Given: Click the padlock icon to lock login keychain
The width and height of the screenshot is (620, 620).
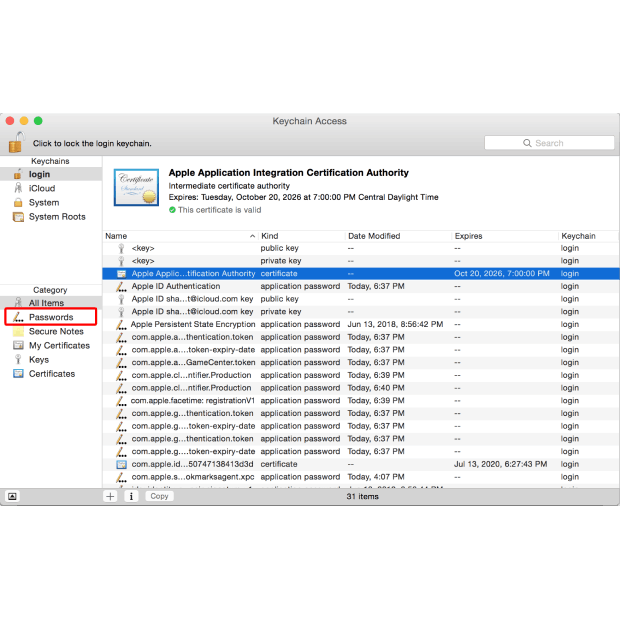Looking at the screenshot, I should [16, 142].
